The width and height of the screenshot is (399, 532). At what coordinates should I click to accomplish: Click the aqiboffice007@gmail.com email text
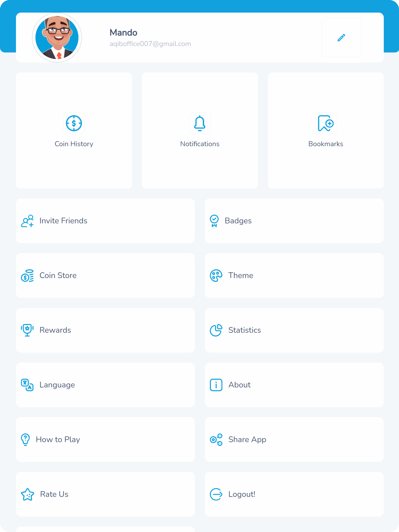(150, 44)
